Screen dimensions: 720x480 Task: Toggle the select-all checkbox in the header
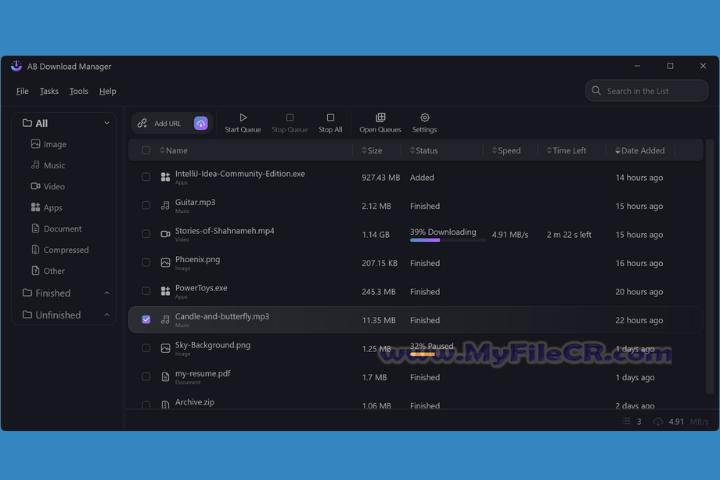click(146, 150)
